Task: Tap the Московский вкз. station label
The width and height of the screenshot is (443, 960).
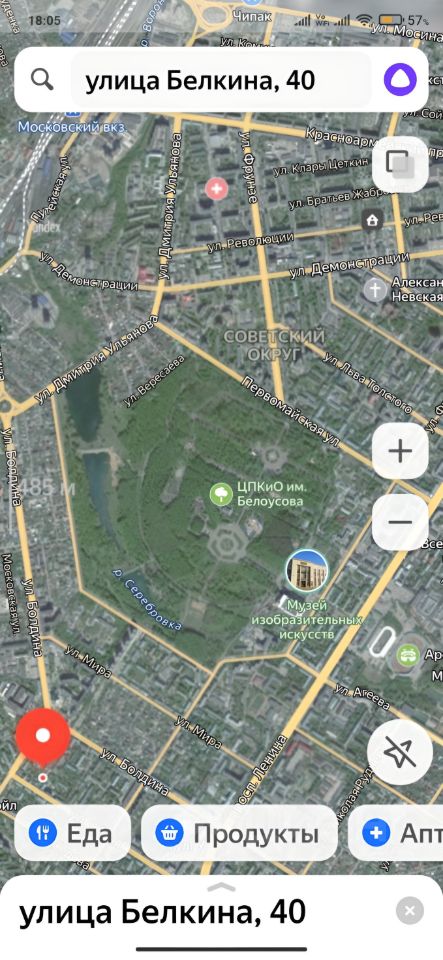Action: [x=72, y=127]
